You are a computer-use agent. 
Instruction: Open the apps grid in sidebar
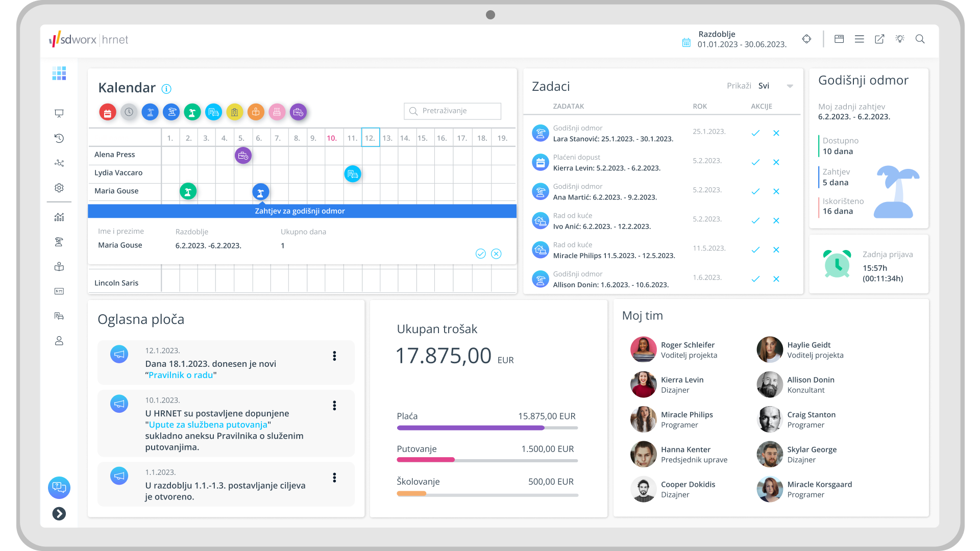point(59,73)
